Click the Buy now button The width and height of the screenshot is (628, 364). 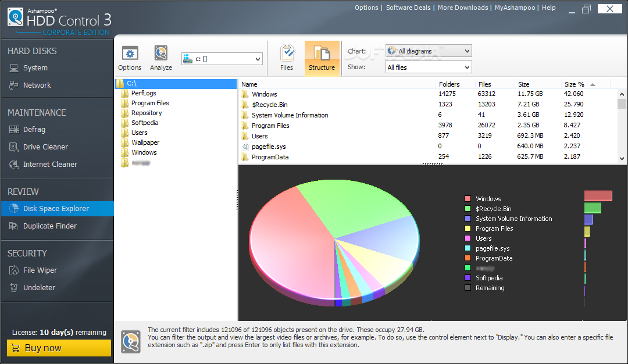(x=59, y=348)
